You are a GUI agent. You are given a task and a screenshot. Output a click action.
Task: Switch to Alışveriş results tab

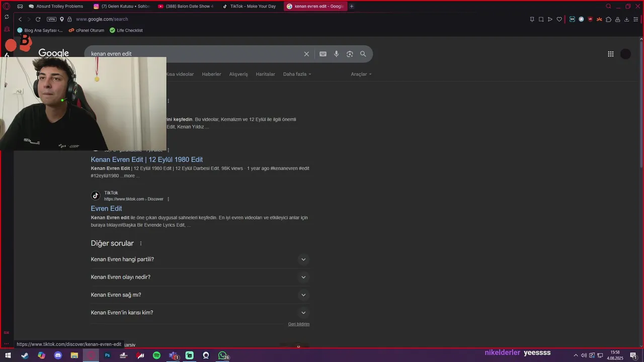238,74
